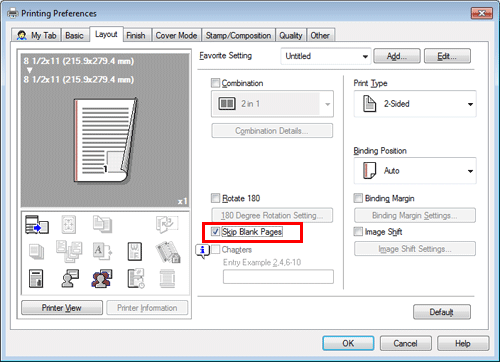Image resolution: width=500 pixels, height=362 pixels.
Task: Confirm with the OK button
Action: [x=348, y=343]
